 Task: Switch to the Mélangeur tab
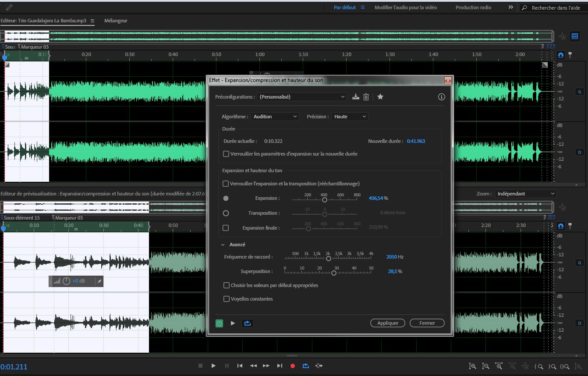coord(116,21)
